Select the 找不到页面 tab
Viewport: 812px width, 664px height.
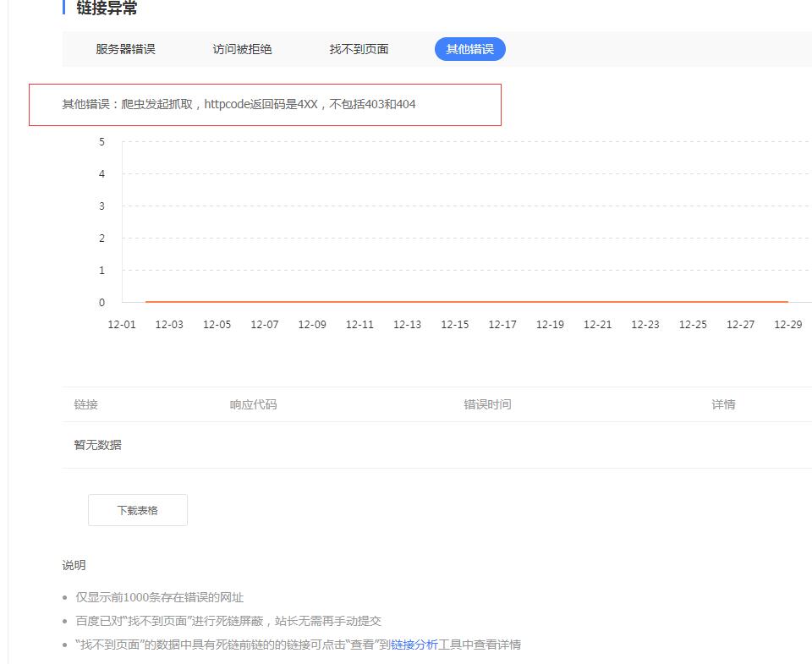(x=359, y=49)
